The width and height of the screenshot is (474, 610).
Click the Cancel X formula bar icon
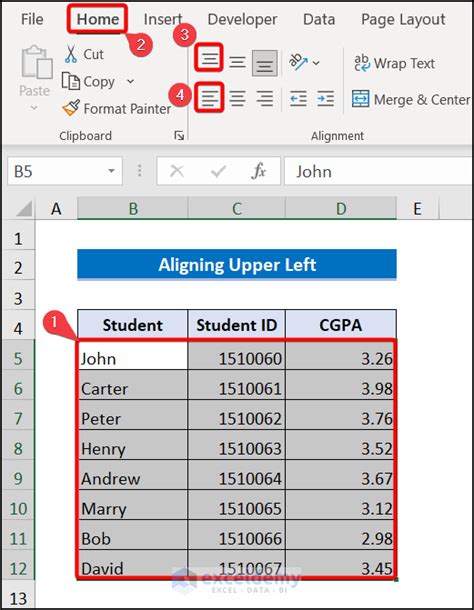coord(177,171)
